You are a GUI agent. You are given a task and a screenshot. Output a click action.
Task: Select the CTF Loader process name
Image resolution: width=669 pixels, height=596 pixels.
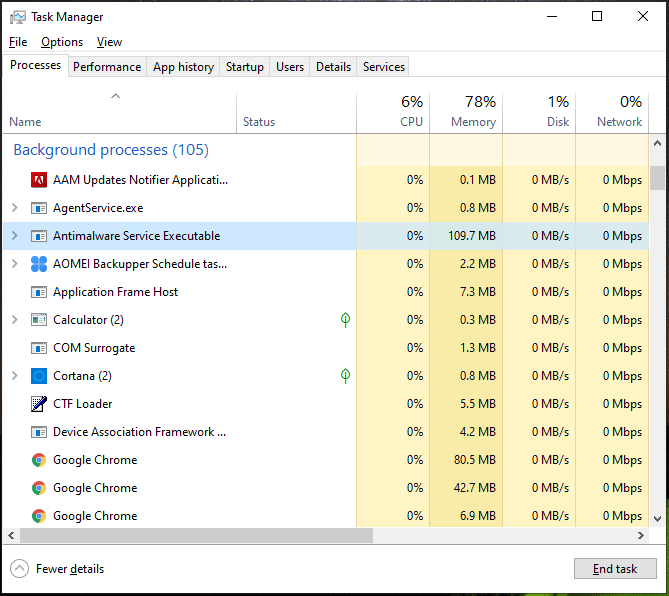pyautogui.click(x=82, y=404)
